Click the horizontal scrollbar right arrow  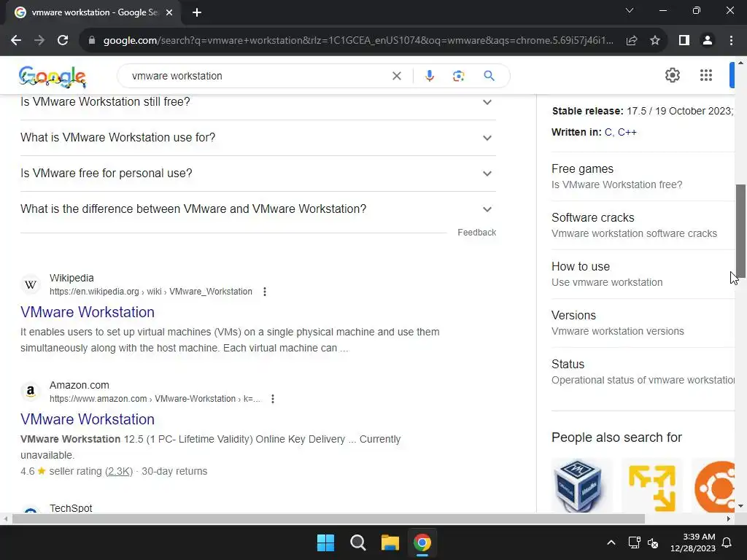tap(729, 518)
